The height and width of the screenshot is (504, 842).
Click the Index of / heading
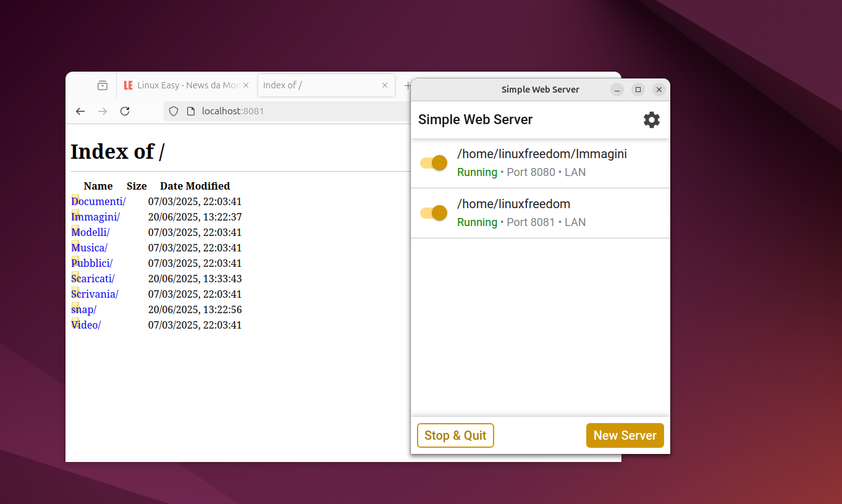click(x=117, y=151)
